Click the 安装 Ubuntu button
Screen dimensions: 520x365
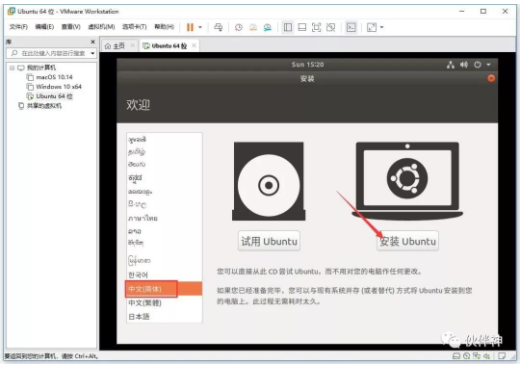408,241
